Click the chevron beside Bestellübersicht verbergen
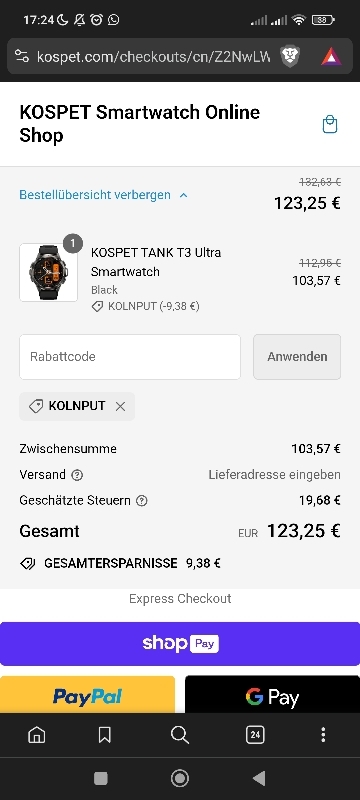This screenshot has height=800, width=360. (x=184, y=195)
